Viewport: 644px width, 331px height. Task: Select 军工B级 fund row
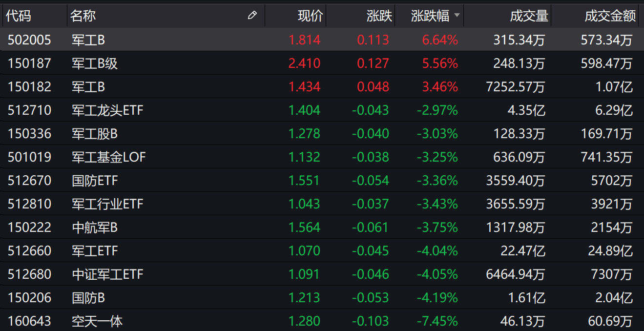click(x=95, y=63)
